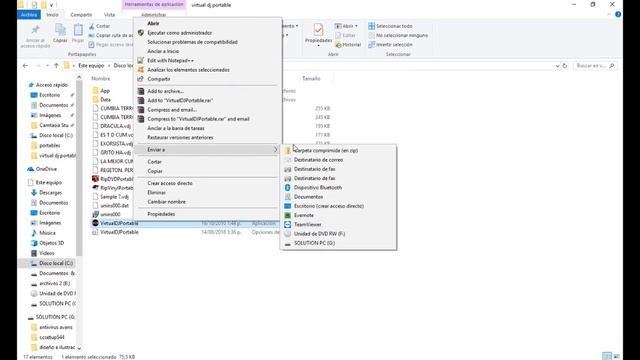
Task: Select Escritorio (crear acceso directo)
Action: coord(329,206)
